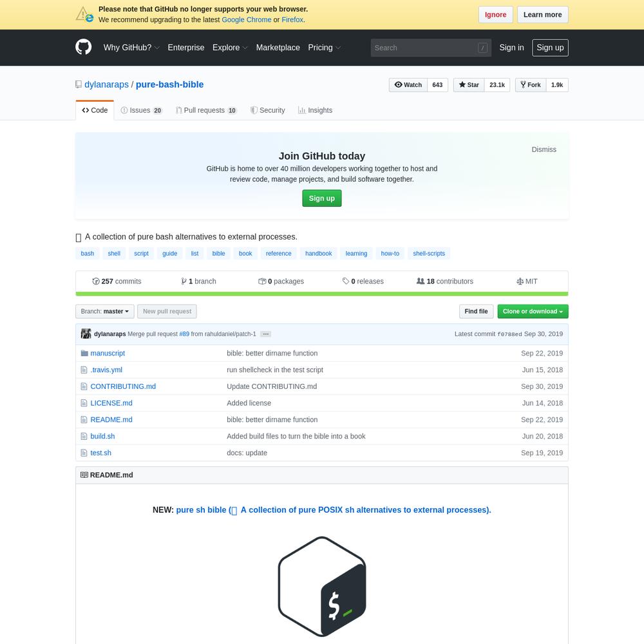Expand the commit message ellipsis button
This screenshot has width=644, height=644.
(x=266, y=334)
